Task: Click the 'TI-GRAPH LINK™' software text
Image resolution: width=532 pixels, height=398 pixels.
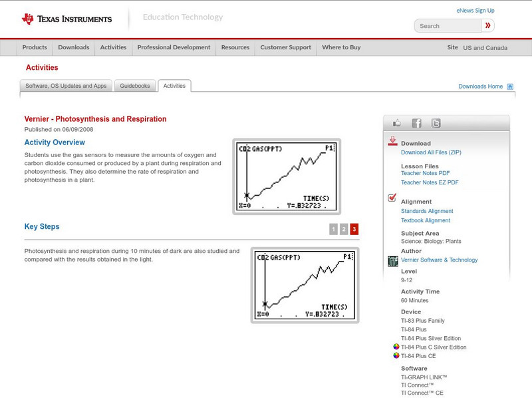Action: coord(424,377)
